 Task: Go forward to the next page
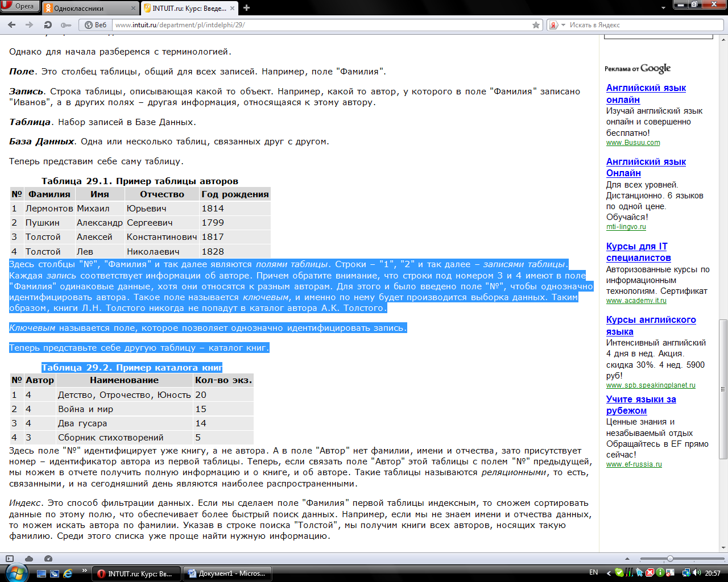tap(29, 25)
